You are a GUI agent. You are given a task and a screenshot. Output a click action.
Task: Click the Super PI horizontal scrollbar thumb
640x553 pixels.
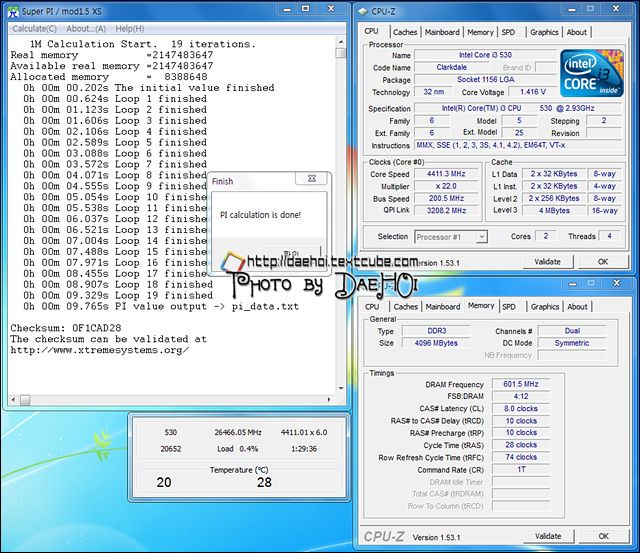(x=25, y=400)
